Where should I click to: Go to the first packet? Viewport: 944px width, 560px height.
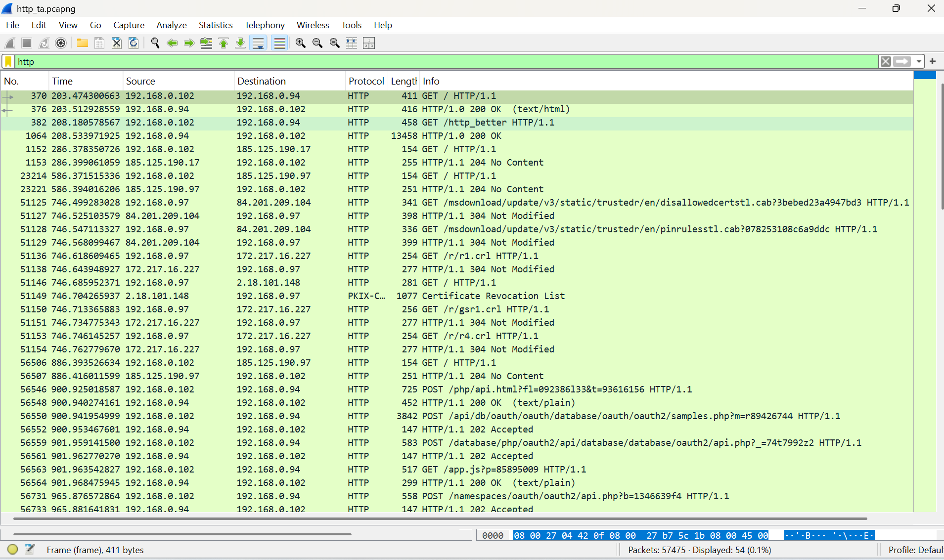click(x=224, y=43)
